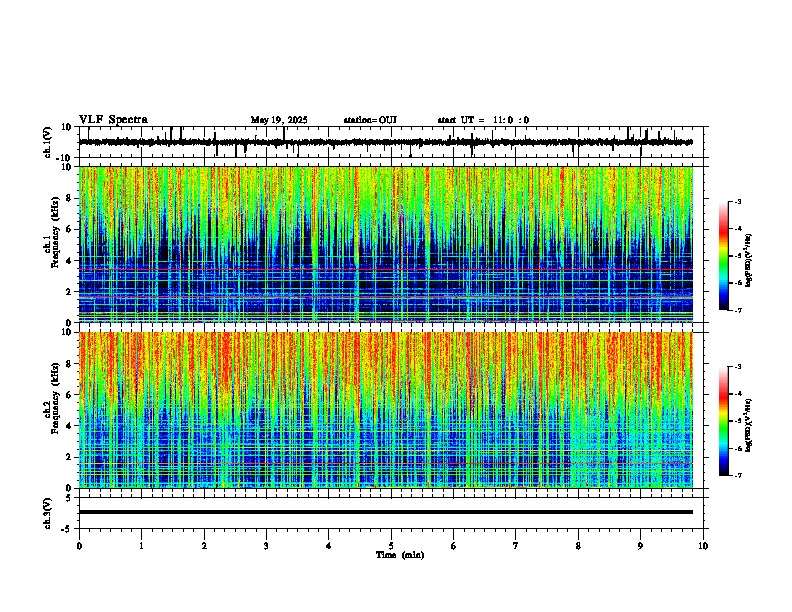Click time axis tick label "2"
This screenshot has height=612, width=792.
pyautogui.click(x=204, y=546)
